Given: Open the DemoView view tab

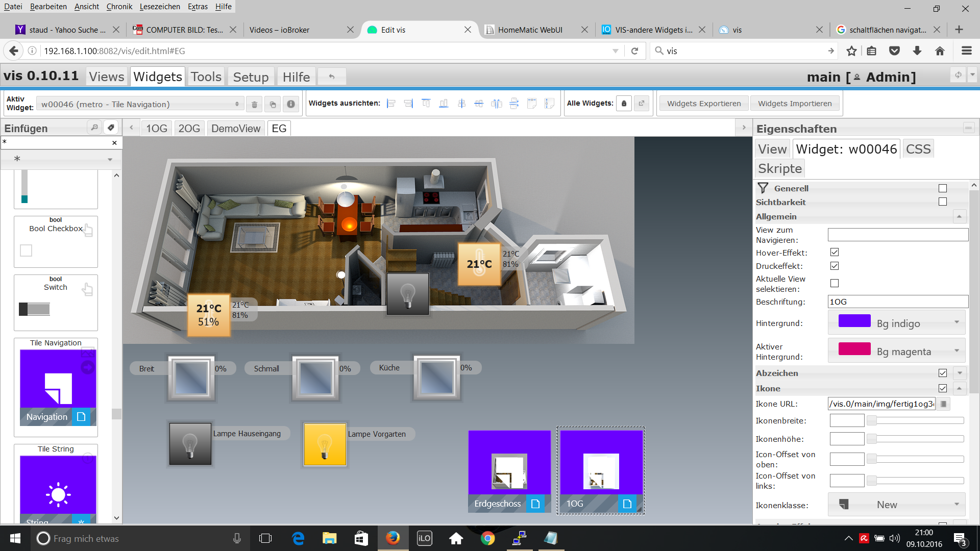Looking at the screenshot, I should [235, 129].
